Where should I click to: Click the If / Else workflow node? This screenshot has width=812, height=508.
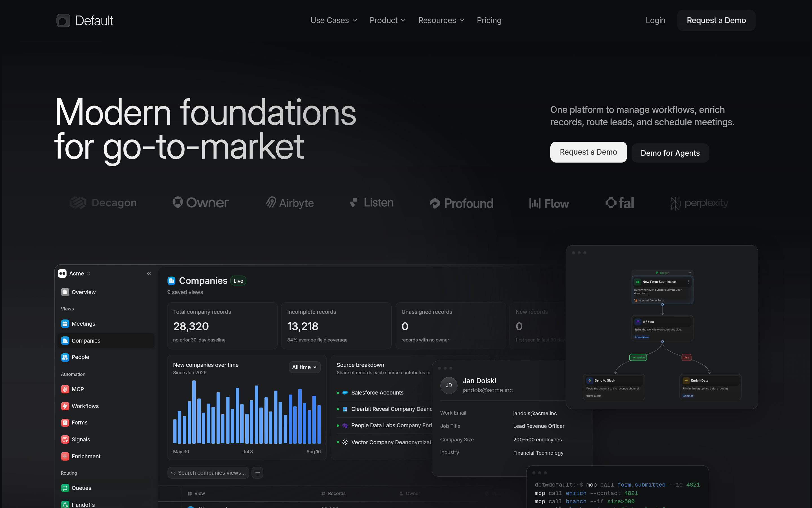[x=662, y=328]
